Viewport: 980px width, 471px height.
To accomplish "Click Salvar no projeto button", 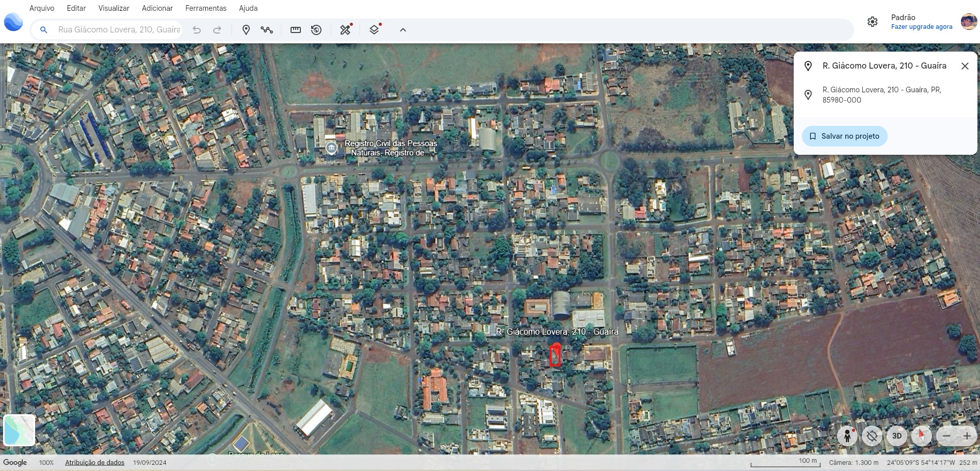I will point(844,136).
